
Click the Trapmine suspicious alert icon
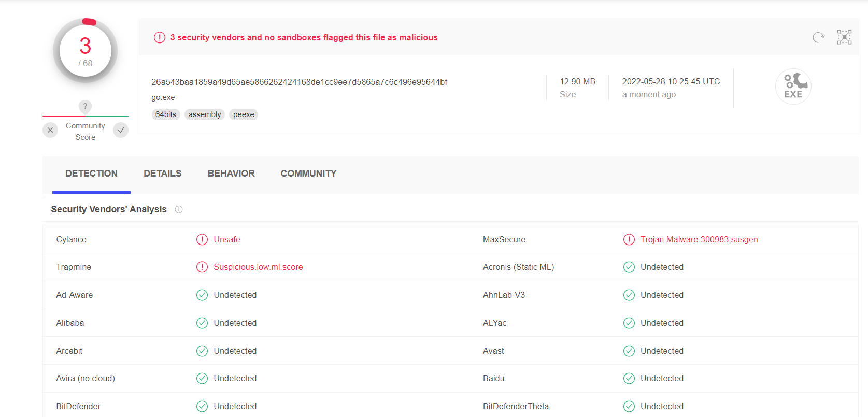(x=202, y=267)
